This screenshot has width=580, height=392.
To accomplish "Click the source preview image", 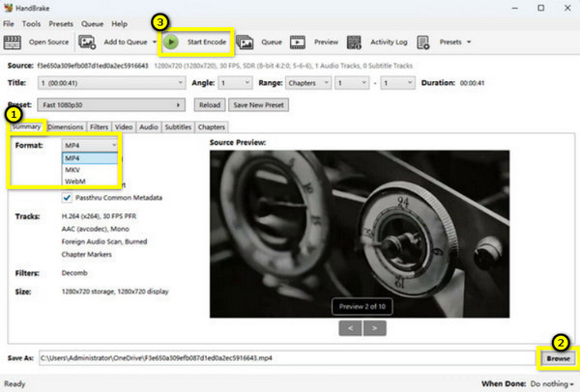I will coord(360,234).
